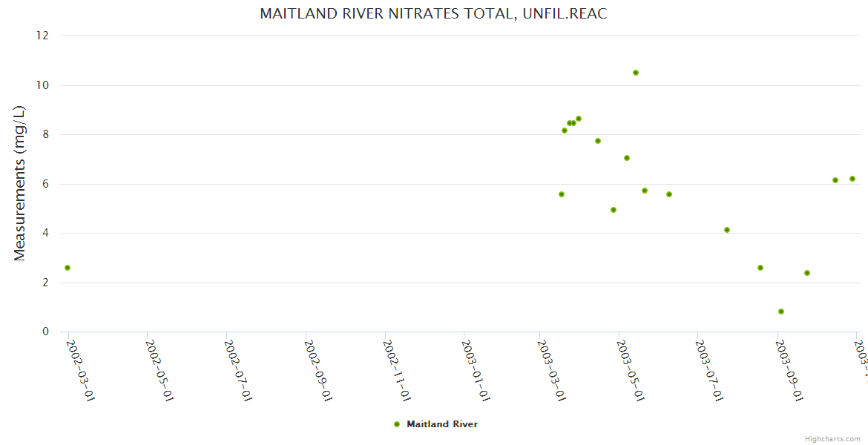Click the Measurements (mg/L) y-axis title
The image size is (868, 445).
coord(20,183)
